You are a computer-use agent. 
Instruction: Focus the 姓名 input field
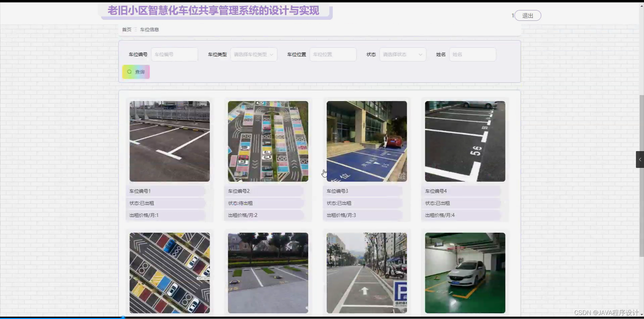tap(472, 54)
